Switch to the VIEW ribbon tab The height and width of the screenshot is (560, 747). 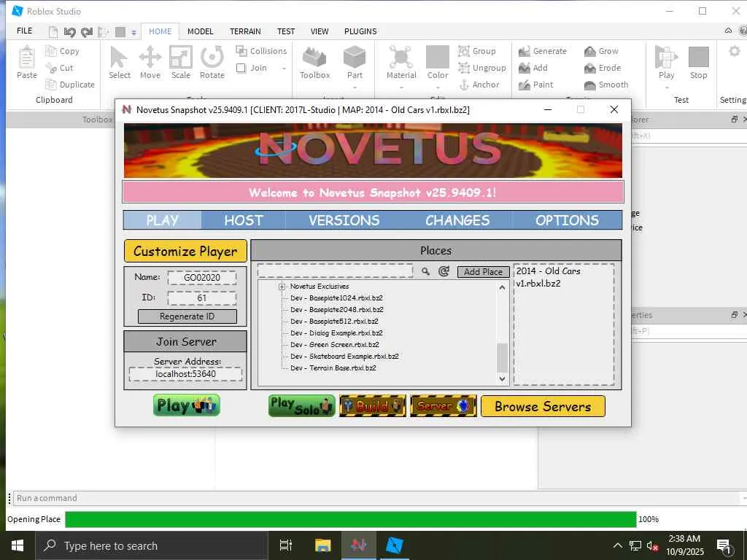[320, 31]
